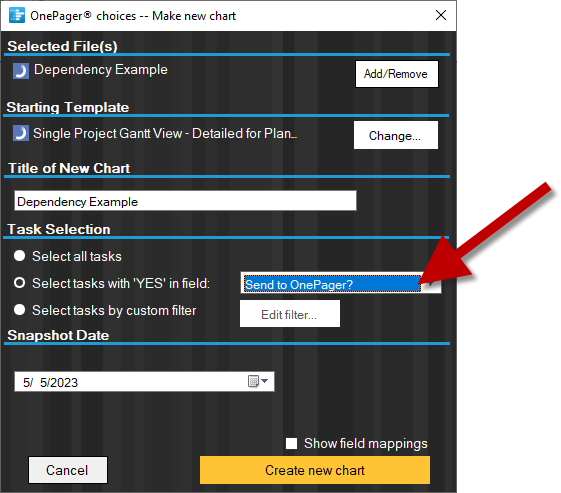Open the snapshot date calendar picker
The width and height of the screenshot is (561, 493).
[258, 381]
